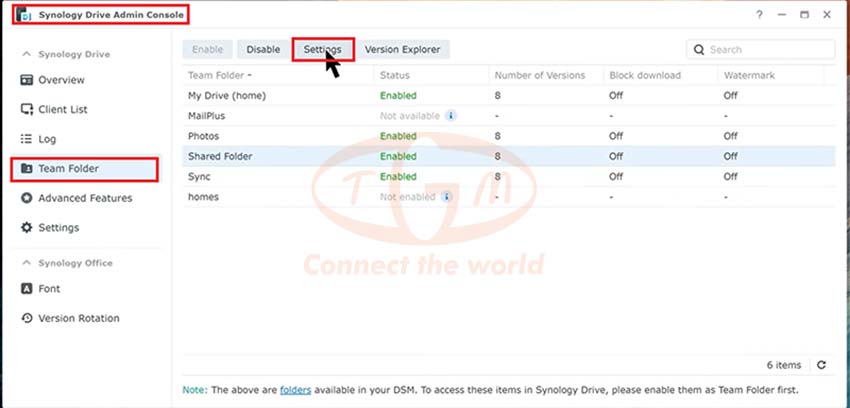The height and width of the screenshot is (408, 850).
Task: Open sidebar Settings gear icon
Action: 27,228
